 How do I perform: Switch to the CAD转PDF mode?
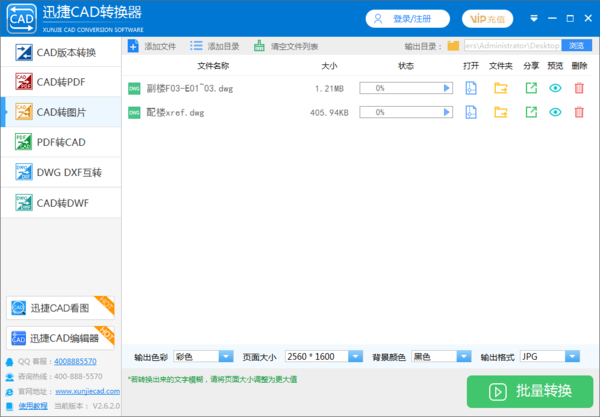coord(61,82)
